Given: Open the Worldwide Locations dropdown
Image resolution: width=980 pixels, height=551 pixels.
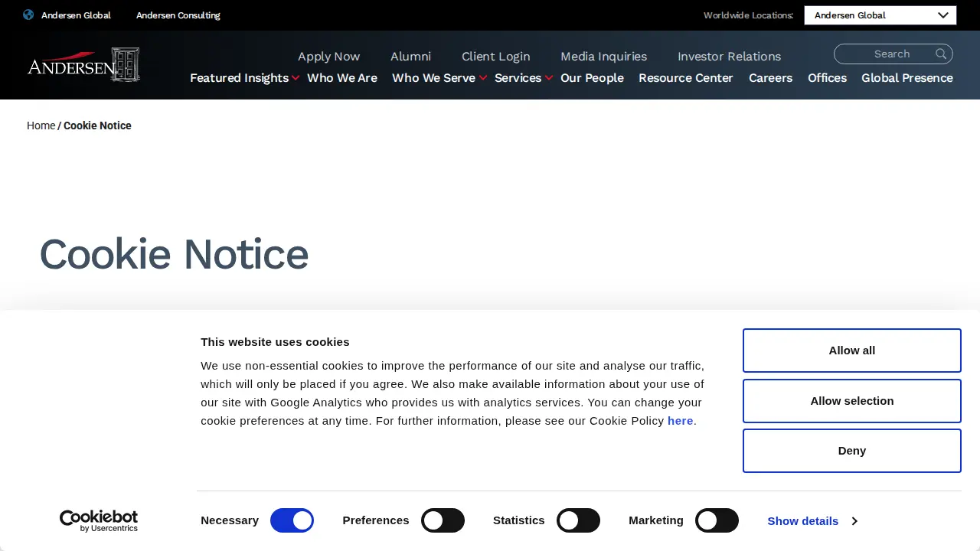Looking at the screenshot, I should click(x=880, y=15).
